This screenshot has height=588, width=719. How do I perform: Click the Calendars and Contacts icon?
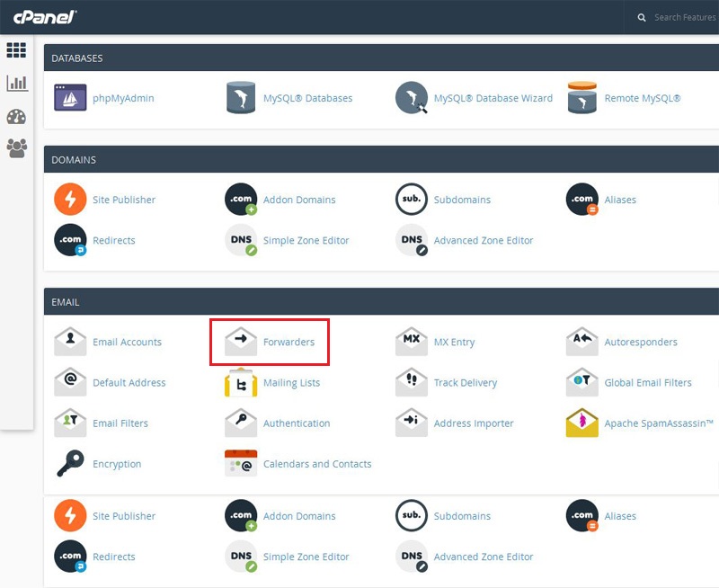tap(241, 463)
